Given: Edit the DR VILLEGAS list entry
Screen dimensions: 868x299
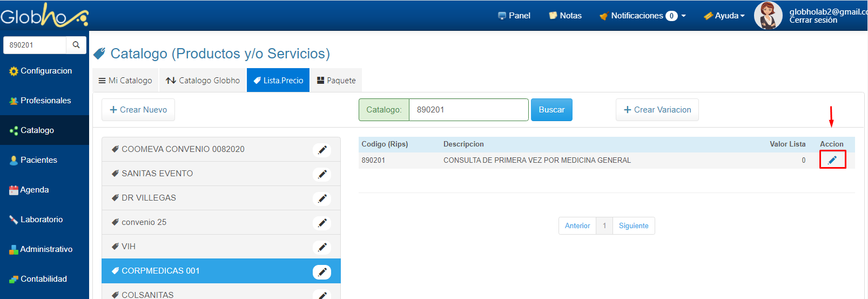Looking at the screenshot, I should 322,198.
